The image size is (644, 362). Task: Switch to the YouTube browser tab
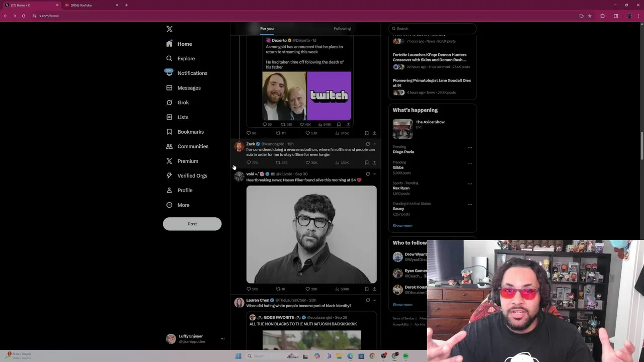[91, 5]
